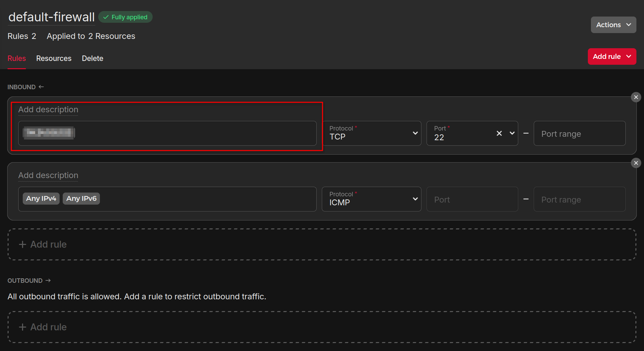Image resolution: width=644 pixels, height=351 pixels.
Task: Open the Actions menu
Action: 613,25
